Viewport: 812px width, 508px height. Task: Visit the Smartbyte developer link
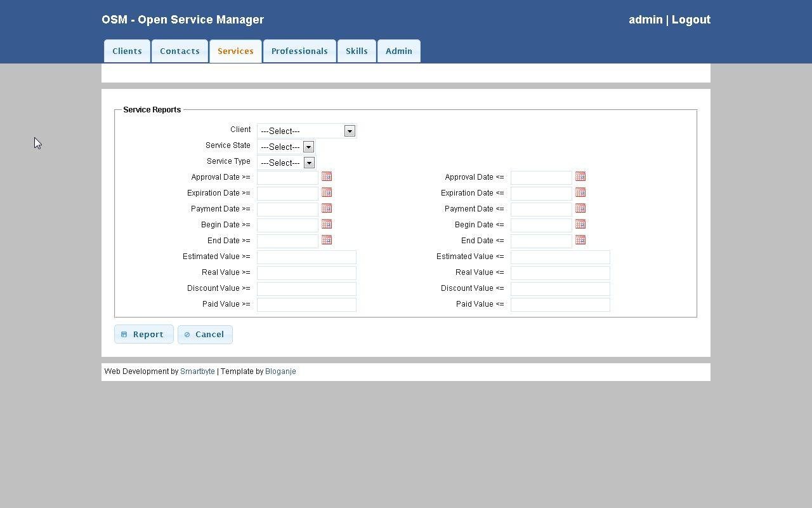pos(197,371)
